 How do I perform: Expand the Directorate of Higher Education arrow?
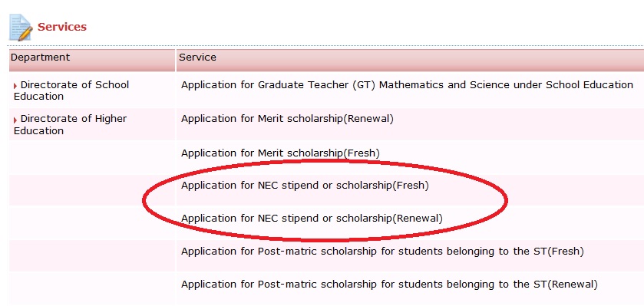tap(15, 120)
